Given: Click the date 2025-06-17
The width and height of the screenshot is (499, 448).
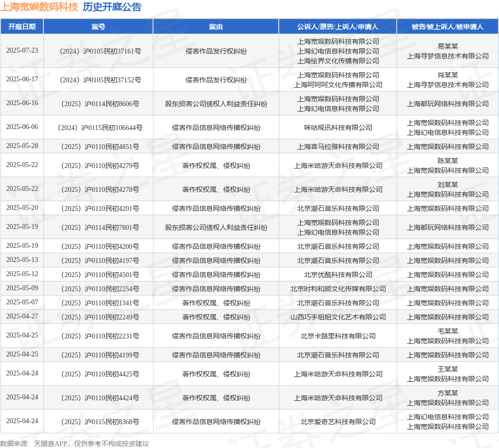Looking at the screenshot, I should point(22,79).
